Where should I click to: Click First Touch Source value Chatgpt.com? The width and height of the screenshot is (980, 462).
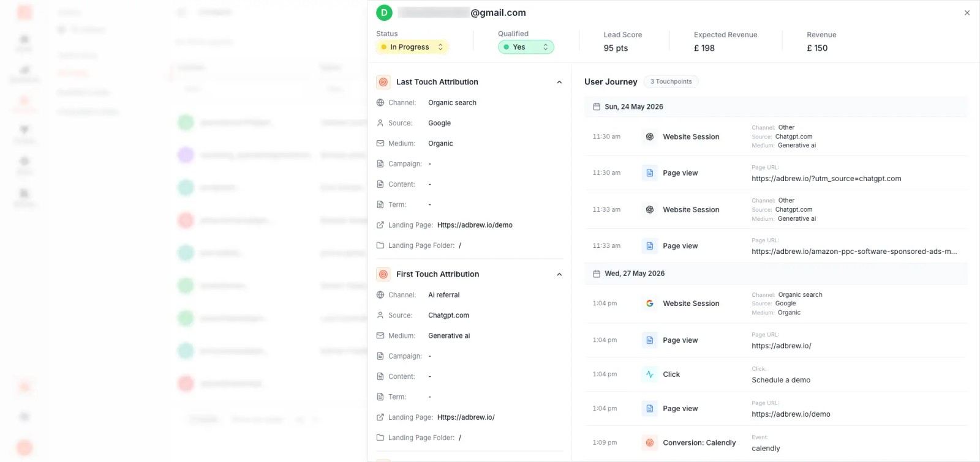point(448,316)
